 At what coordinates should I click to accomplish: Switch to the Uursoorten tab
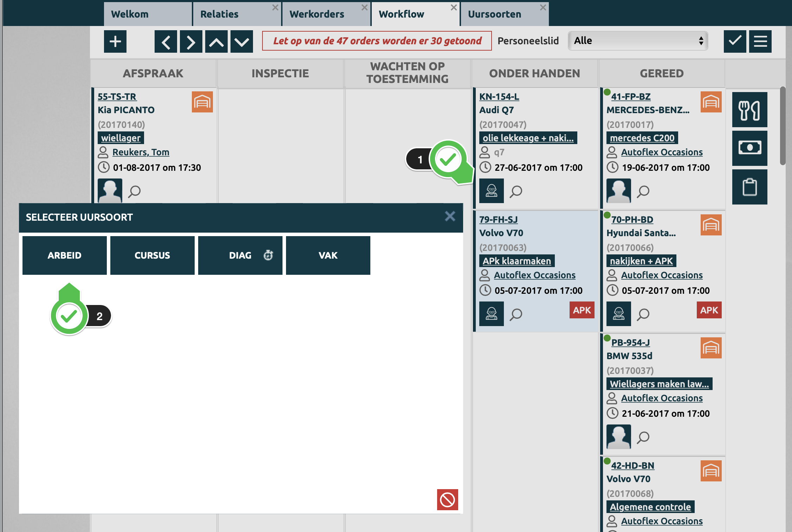(x=495, y=14)
